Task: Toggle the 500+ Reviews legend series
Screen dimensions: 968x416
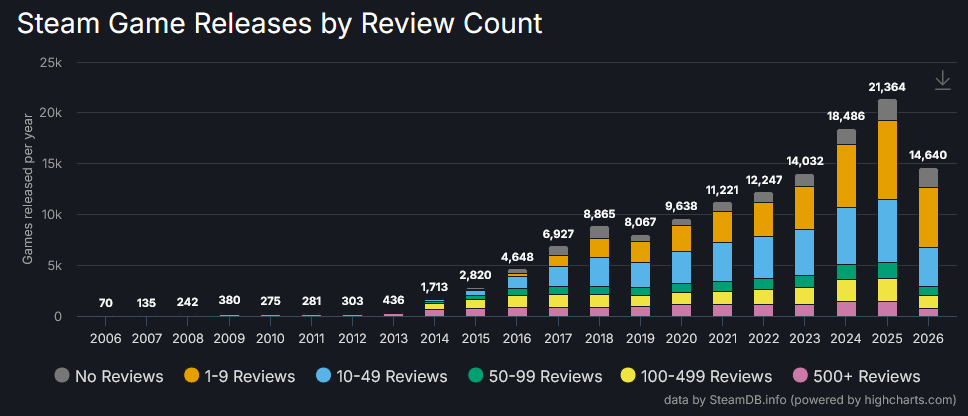Action: [x=856, y=376]
